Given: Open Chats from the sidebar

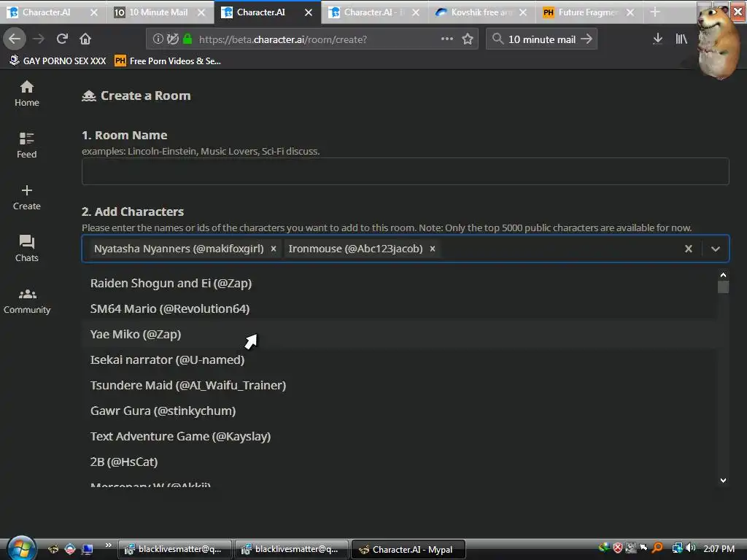Looking at the screenshot, I should [27, 249].
